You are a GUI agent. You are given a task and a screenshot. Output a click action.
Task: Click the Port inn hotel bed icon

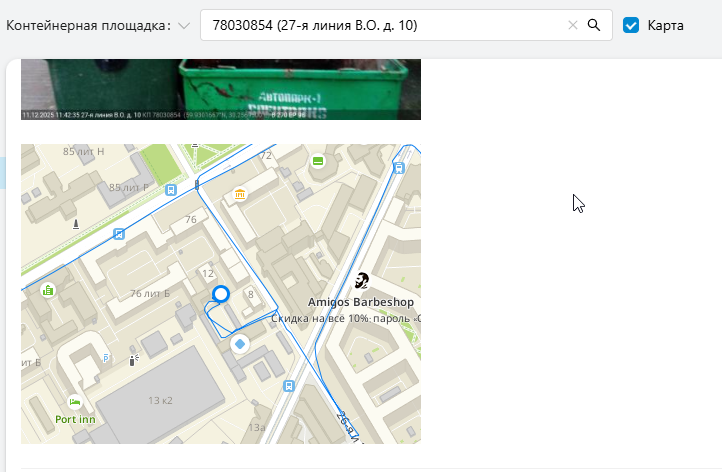[x=74, y=402]
